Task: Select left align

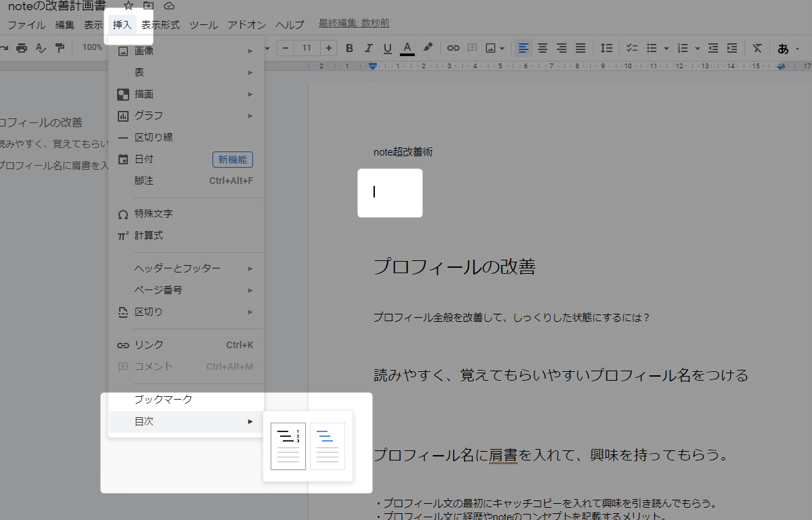Action: (x=524, y=48)
